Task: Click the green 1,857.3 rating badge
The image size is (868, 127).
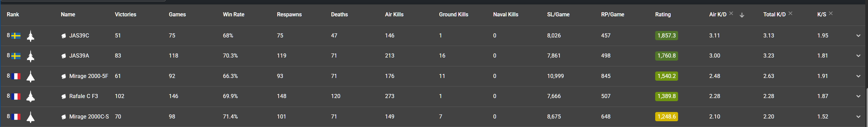Action: click(x=666, y=35)
